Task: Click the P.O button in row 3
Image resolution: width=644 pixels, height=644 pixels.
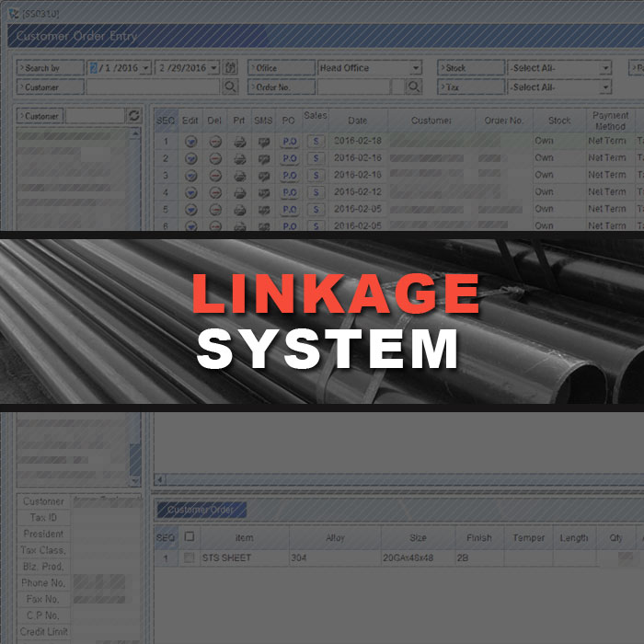Action: tap(290, 176)
